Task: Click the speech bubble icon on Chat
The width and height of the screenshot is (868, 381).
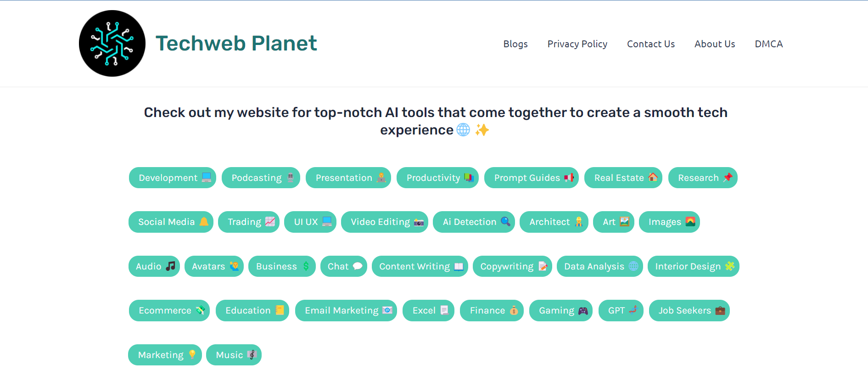Action: (358, 266)
